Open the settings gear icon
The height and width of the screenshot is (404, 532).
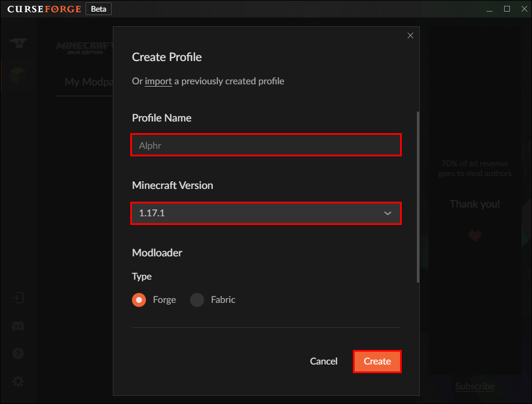coord(18,381)
